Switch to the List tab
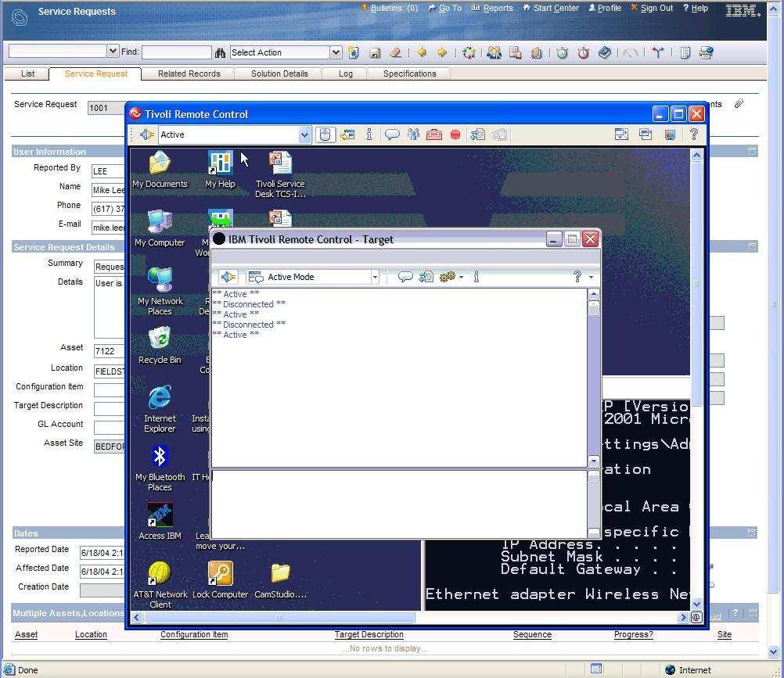This screenshot has height=678, width=784. 27,74
